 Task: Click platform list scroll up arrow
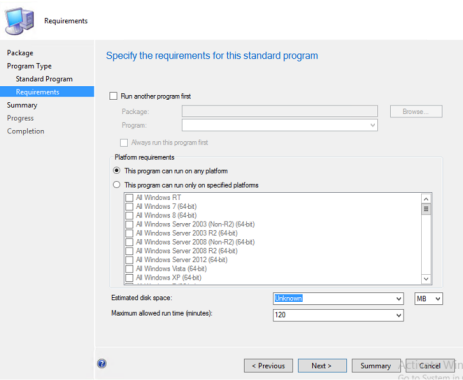(x=426, y=199)
